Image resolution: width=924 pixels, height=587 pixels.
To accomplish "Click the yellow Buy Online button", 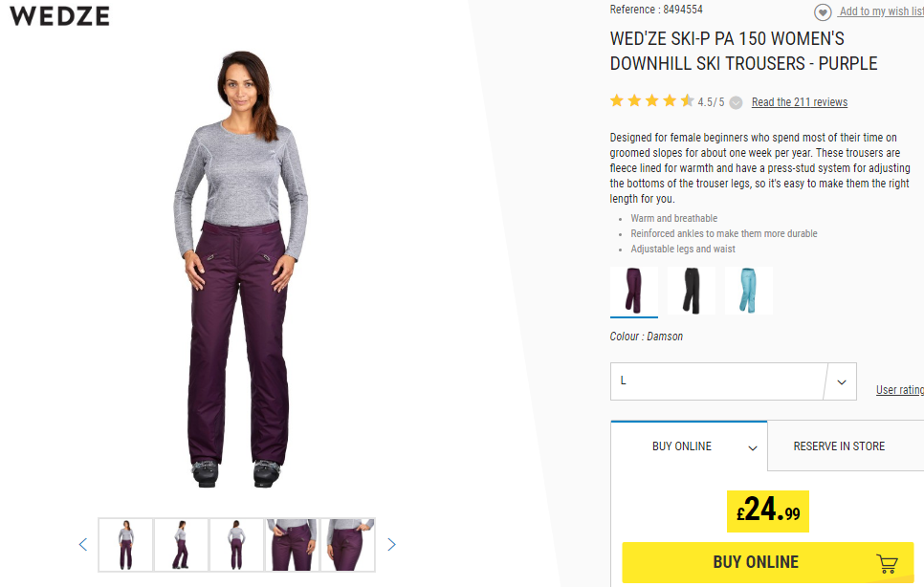I will (x=768, y=563).
